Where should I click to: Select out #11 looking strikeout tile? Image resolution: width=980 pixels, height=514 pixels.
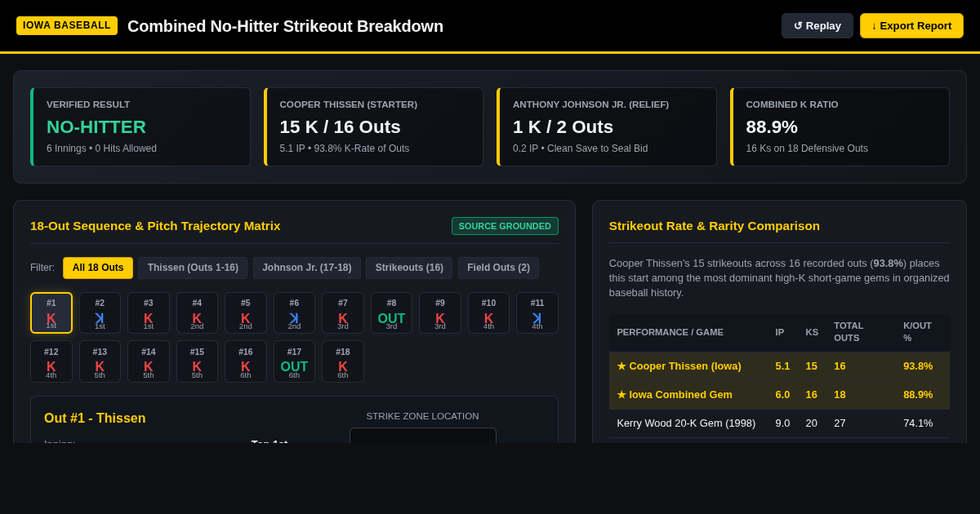[x=537, y=313]
